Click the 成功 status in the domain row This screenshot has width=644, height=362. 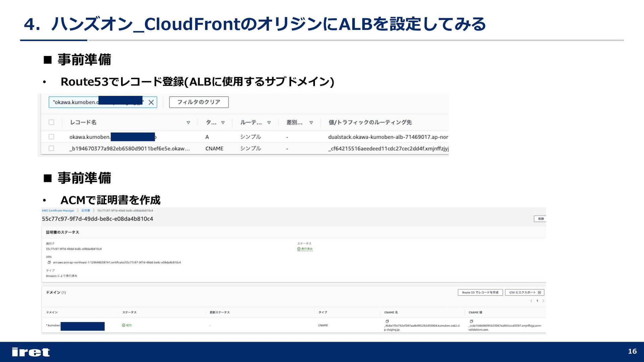point(127,325)
